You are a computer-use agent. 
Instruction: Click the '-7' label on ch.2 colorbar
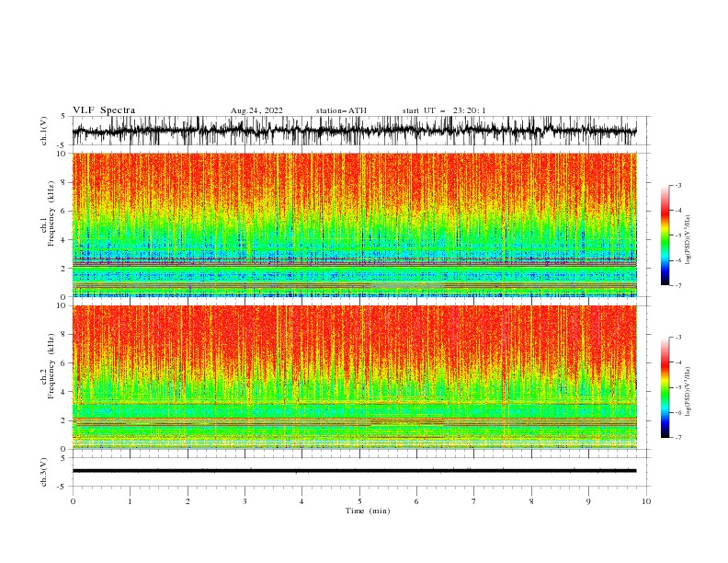point(678,438)
